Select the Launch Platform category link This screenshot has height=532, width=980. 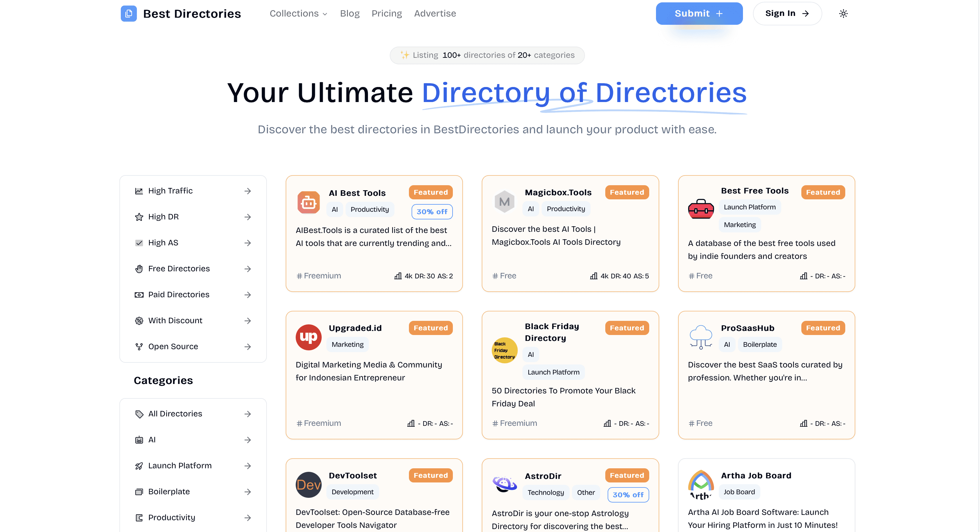pos(193,466)
